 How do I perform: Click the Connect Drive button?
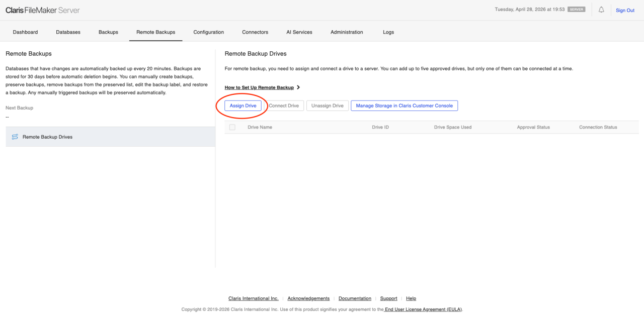click(284, 105)
